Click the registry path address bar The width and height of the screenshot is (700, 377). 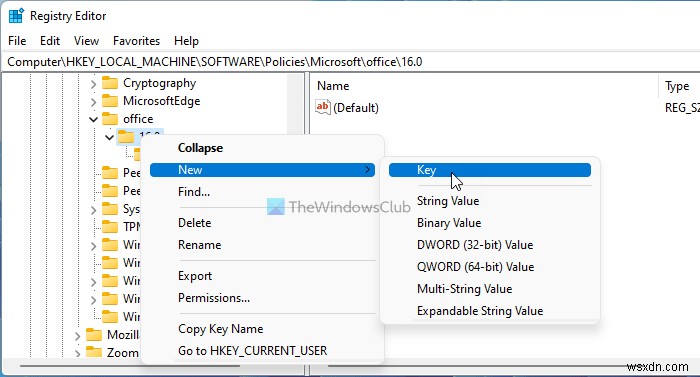tap(350, 62)
